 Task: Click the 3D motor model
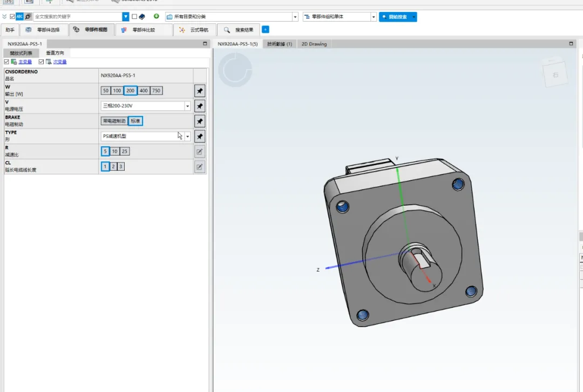(x=403, y=242)
